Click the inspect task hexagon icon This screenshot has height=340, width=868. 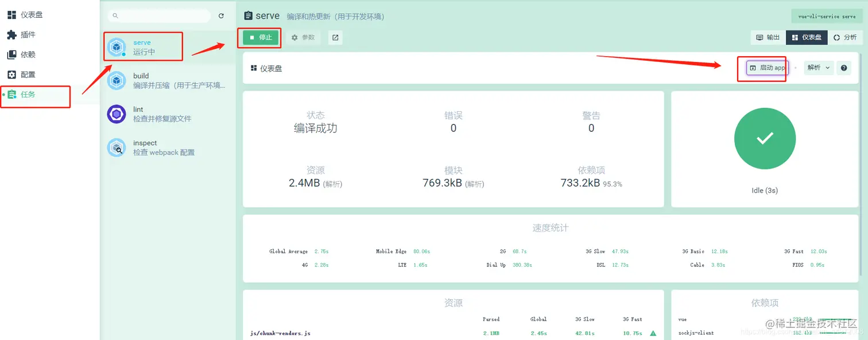[117, 148]
